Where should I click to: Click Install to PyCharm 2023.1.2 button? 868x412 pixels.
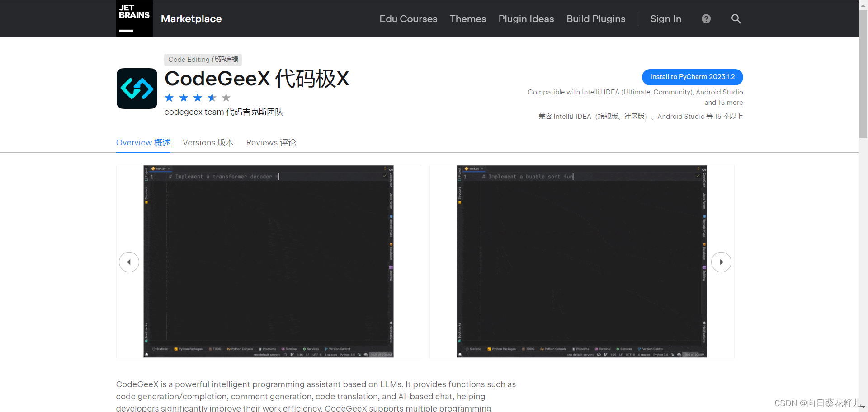693,77
